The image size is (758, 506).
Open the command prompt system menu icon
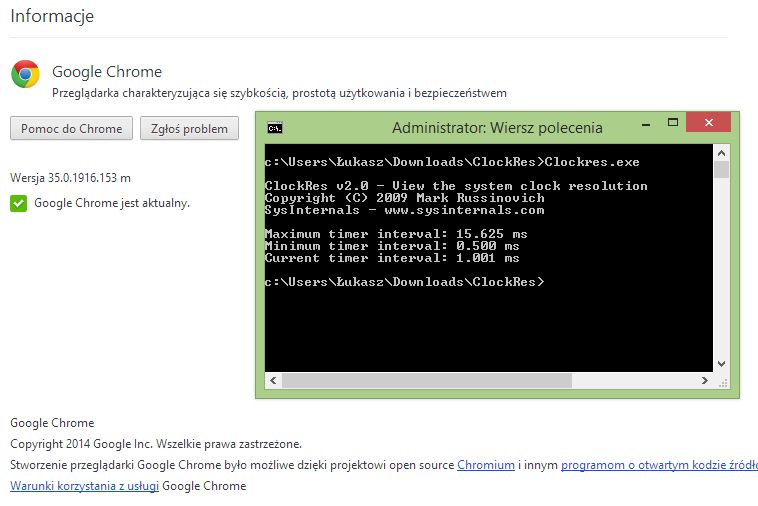[275, 127]
